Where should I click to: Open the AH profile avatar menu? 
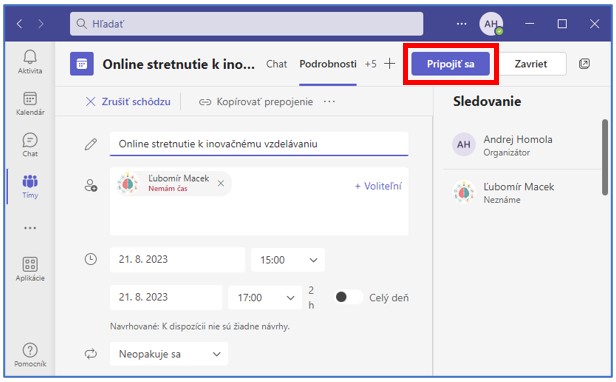tap(491, 24)
